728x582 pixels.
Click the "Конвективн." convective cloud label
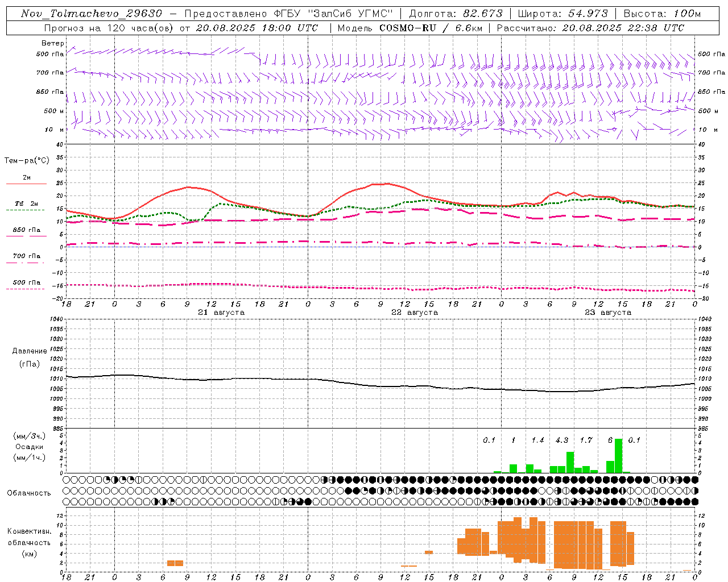coord(29,531)
